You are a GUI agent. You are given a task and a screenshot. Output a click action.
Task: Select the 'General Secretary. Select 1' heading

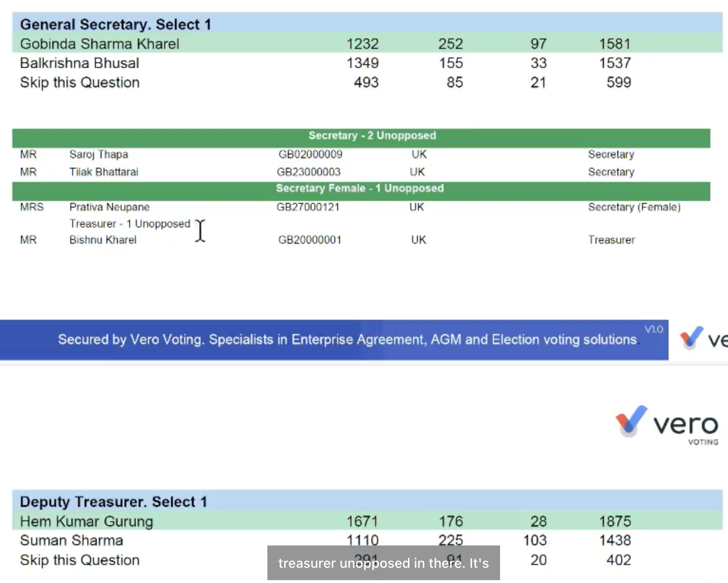pos(115,24)
